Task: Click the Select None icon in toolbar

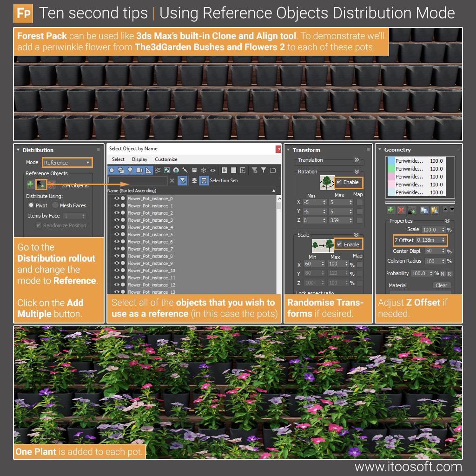Action: [233, 170]
